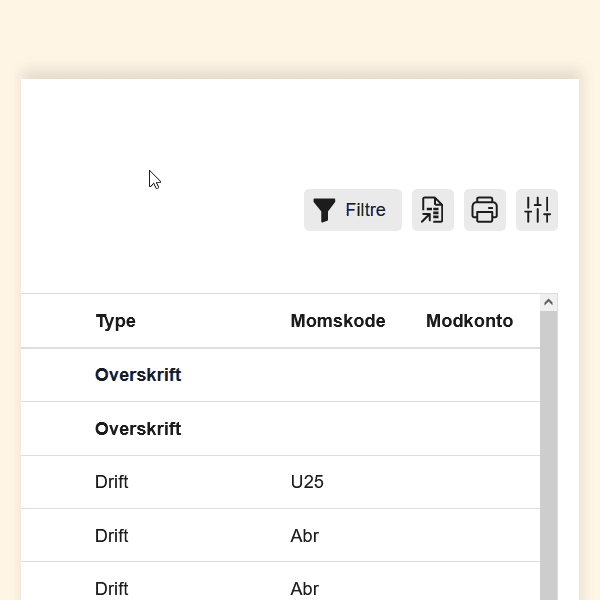Screen dimensions: 600x600
Task: Click Drift in the U25 row
Action: [x=112, y=482]
